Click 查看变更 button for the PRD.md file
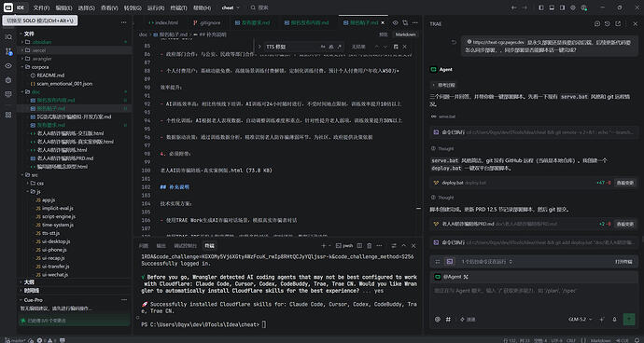 [624, 224]
